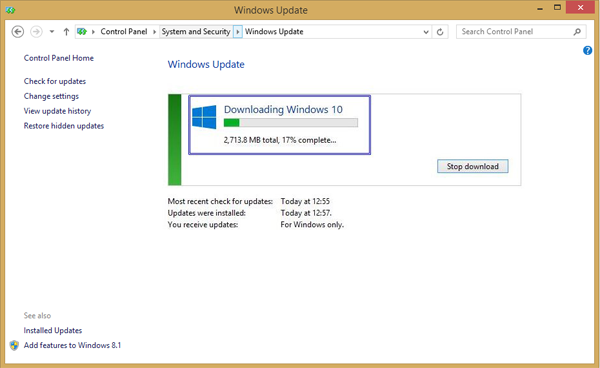
Task: Close the Windows Update window
Action: click(x=580, y=8)
